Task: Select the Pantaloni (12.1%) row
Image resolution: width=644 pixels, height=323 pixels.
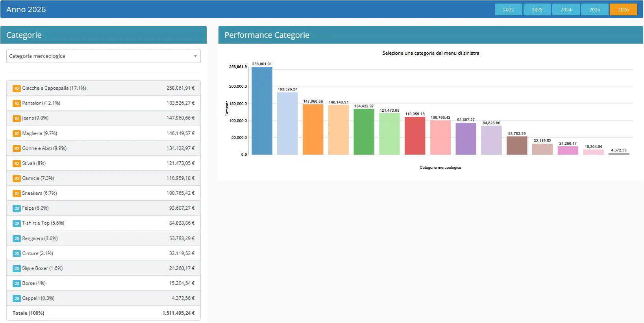Action: [x=104, y=103]
